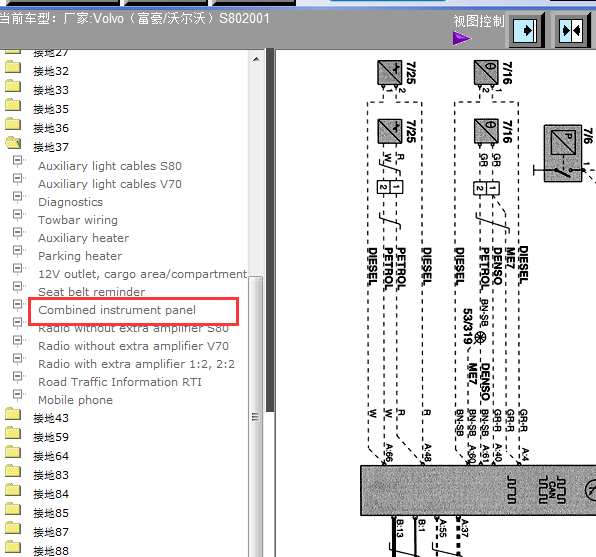The image size is (596, 557).
Task: Open Auxiliary light cables S80 diagram
Action: 110,166
